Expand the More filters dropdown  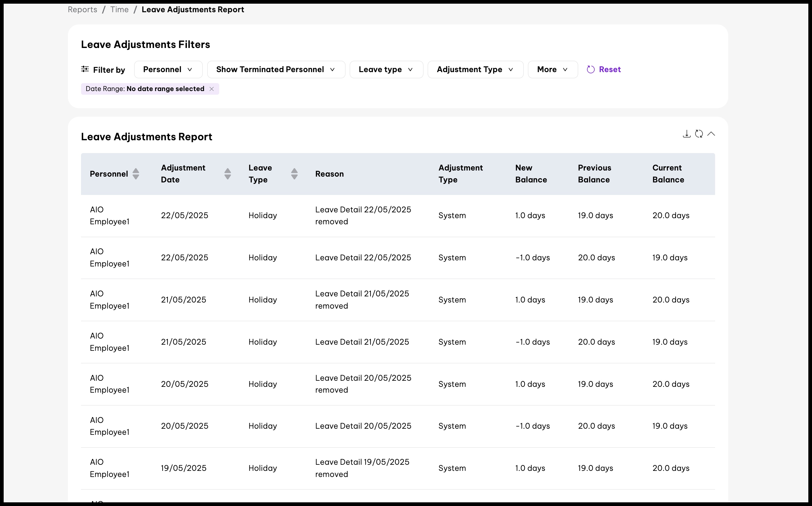tap(552, 70)
